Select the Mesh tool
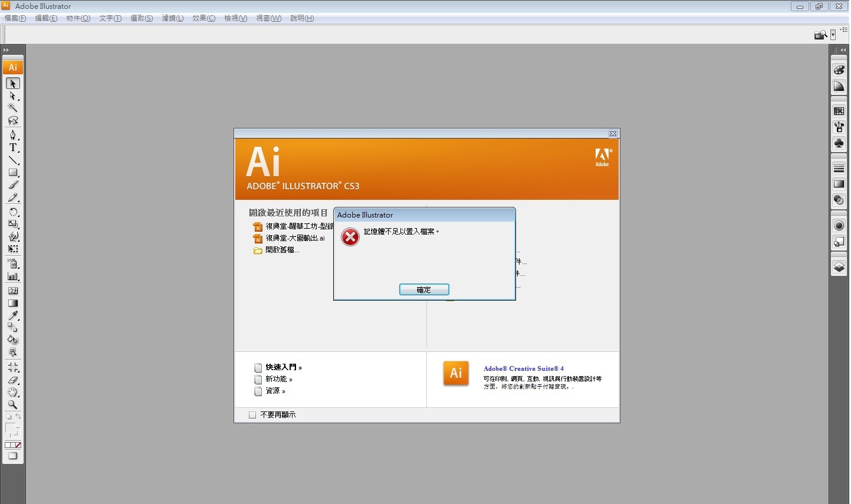The image size is (851, 504). 13,291
